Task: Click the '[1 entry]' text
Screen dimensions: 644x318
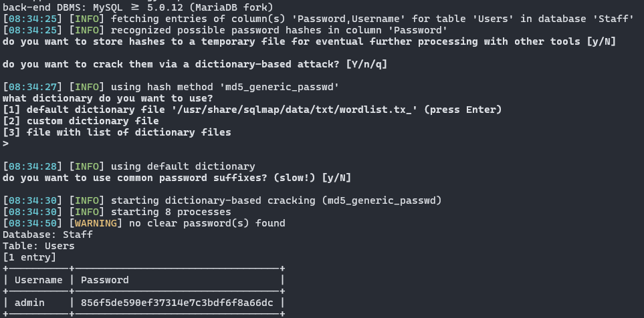Action: click(29, 257)
